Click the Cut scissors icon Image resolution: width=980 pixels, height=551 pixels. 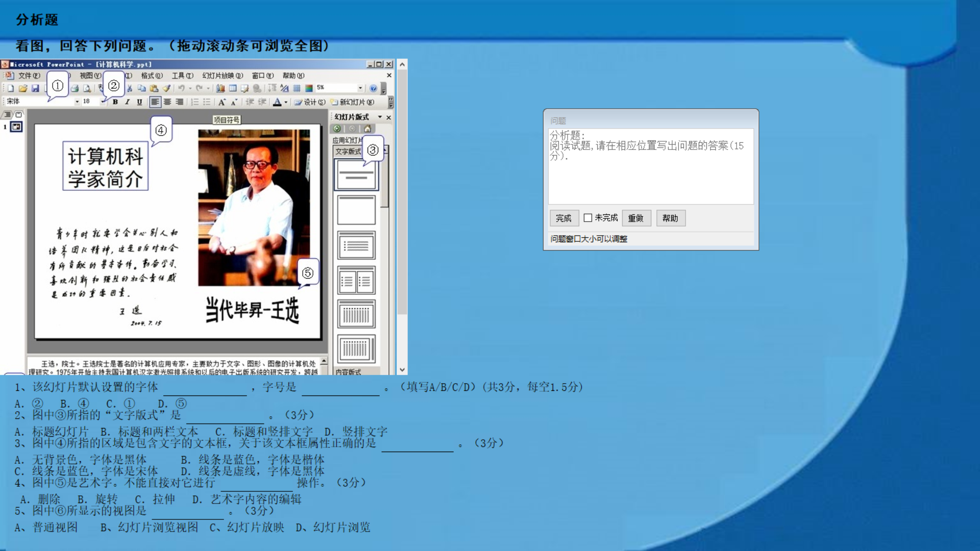130,88
